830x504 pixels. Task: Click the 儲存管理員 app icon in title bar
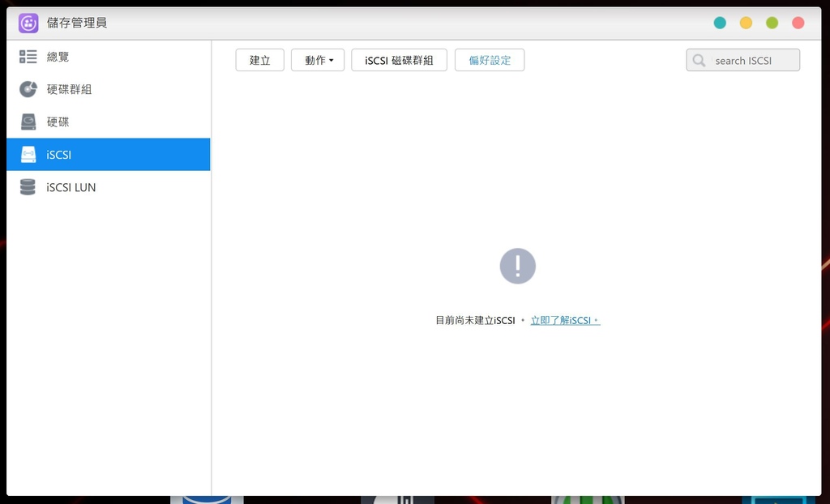(28, 23)
